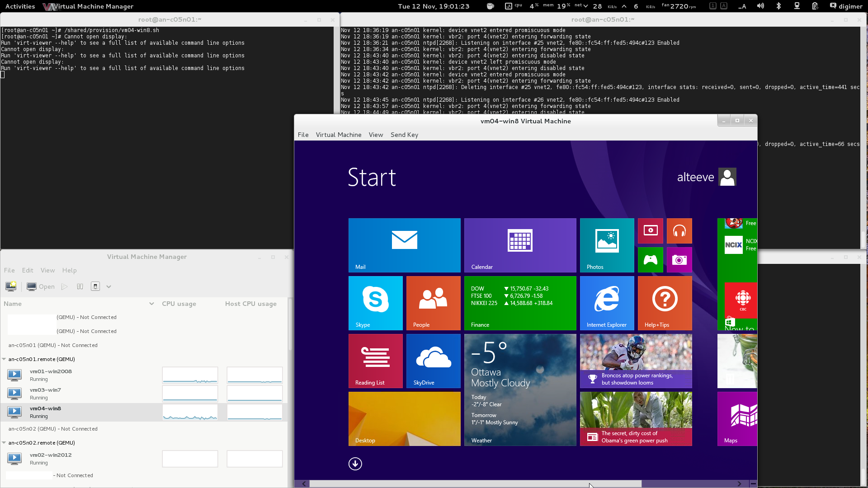Image resolution: width=868 pixels, height=488 pixels.
Task: Open Edit menu in Virtual Machine Manager
Action: point(28,270)
